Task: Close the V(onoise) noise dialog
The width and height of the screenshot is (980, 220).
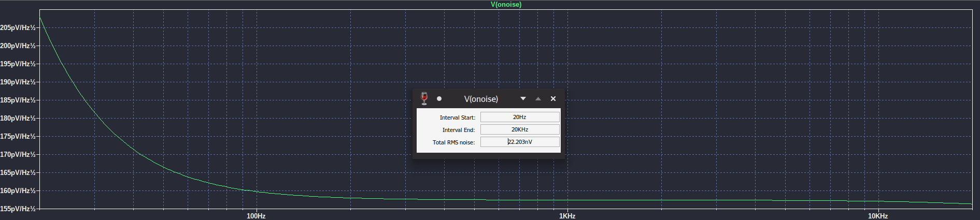Action: (x=553, y=99)
